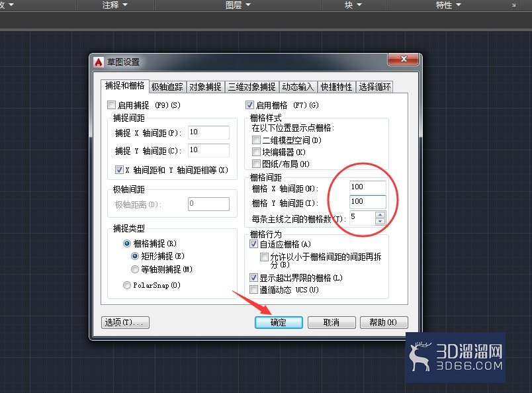Click the 取消 button

pos(332,322)
